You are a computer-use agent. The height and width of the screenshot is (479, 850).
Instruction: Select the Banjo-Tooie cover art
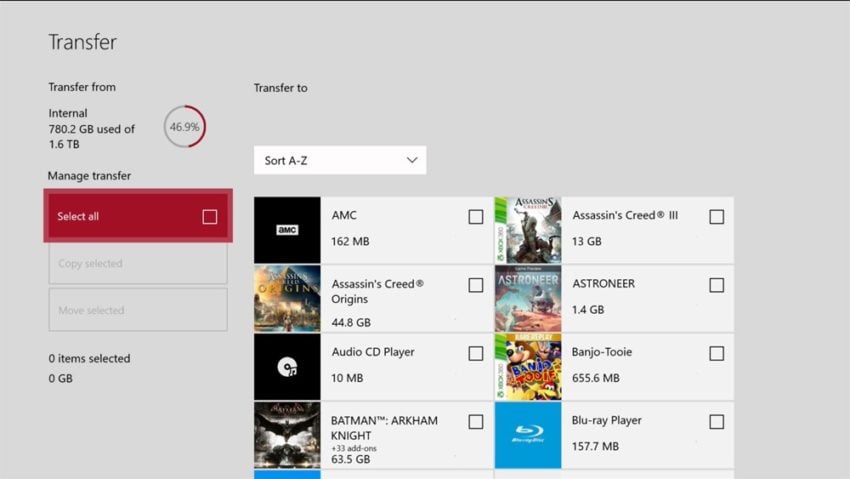click(528, 367)
